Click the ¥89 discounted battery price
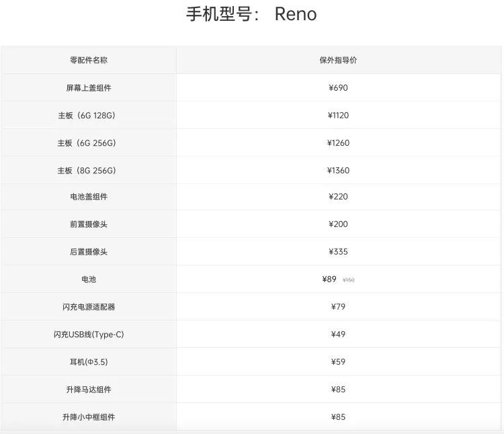The height and width of the screenshot is (434, 504). [329, 279]
